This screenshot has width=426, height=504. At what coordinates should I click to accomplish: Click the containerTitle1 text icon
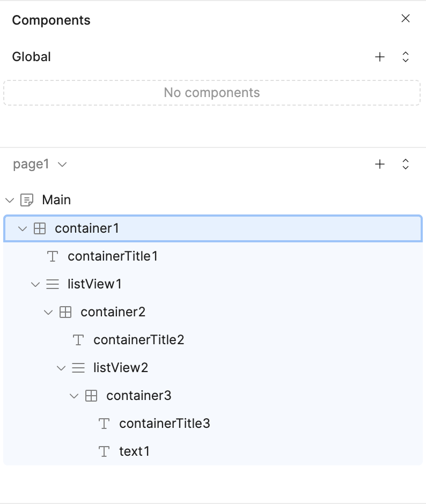pyautogui.click(x=53, y=256)
